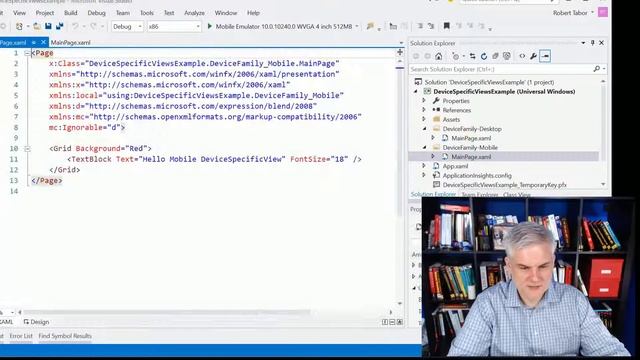Screen dimensions: 640x360
Task: Open the View menu
Action: (19, 13)
